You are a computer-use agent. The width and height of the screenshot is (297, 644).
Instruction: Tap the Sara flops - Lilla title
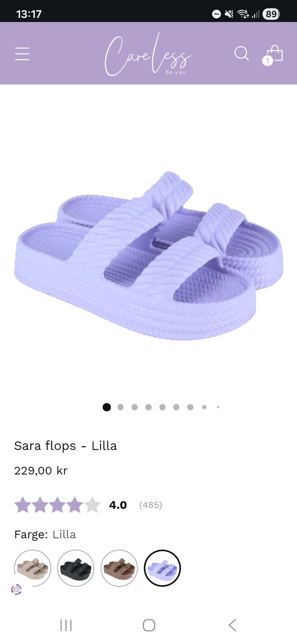(66, 446)
